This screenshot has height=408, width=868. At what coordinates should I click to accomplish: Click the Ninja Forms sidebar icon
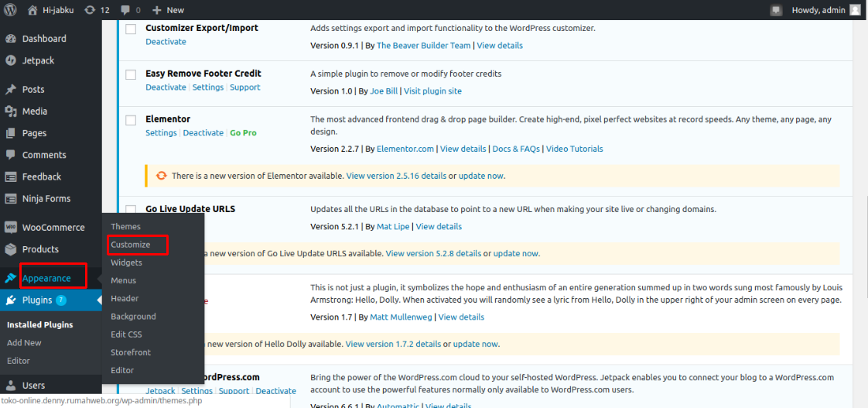click(11, 198)
